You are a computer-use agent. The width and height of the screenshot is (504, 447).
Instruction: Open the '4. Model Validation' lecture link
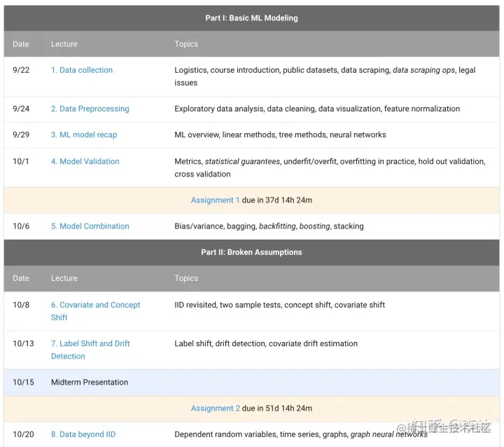coord(85,161)
